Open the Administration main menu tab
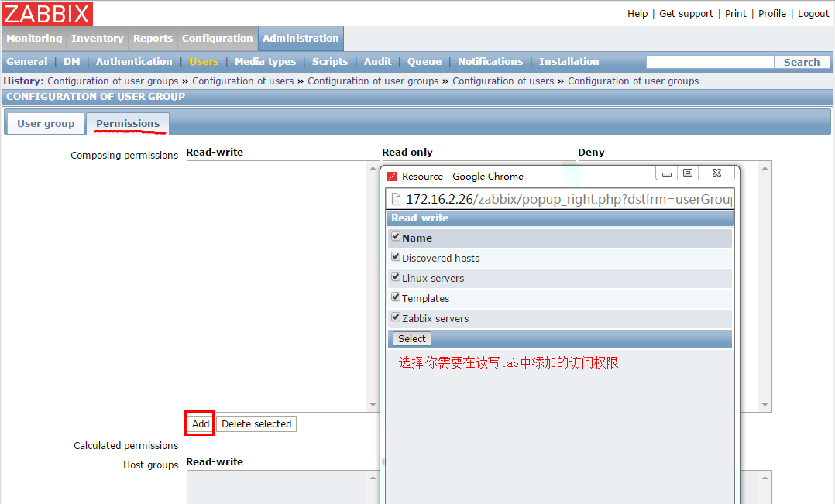Viewport: 835px width, 504px height. tap(301, 39)
